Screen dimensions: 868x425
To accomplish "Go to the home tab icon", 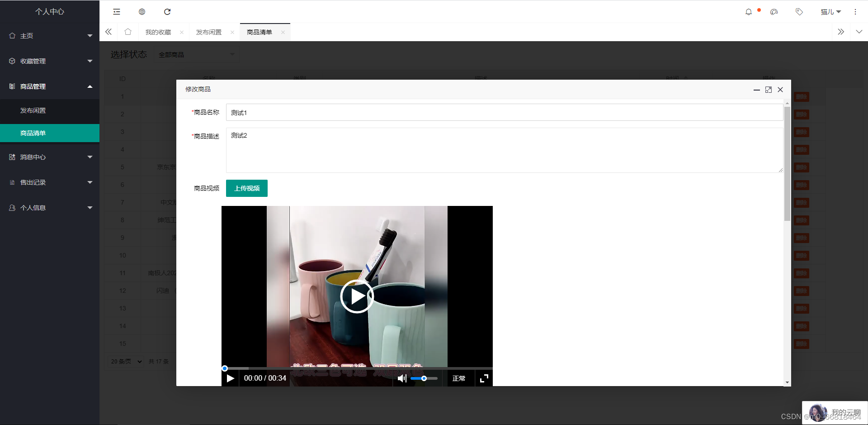I will point(128,32).
